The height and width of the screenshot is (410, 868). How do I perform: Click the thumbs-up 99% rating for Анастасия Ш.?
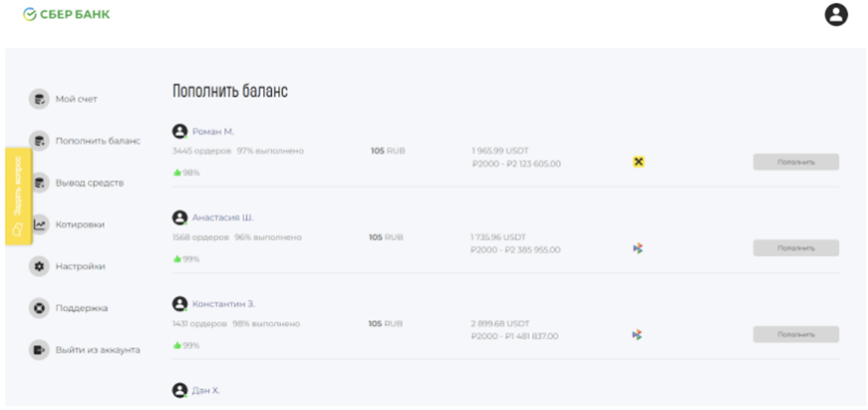(187, 259)
